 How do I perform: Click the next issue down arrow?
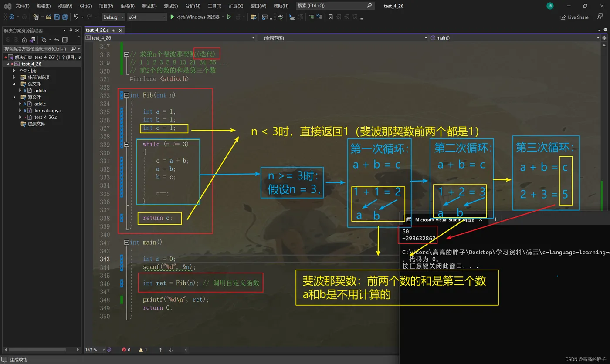click(171, 350)
